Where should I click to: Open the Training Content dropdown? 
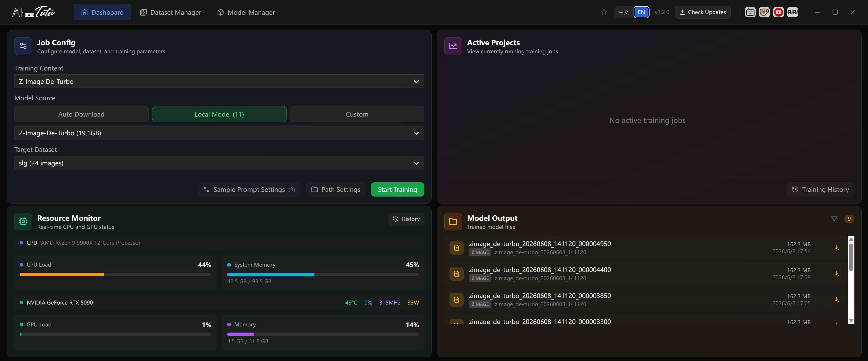[219, 81]
